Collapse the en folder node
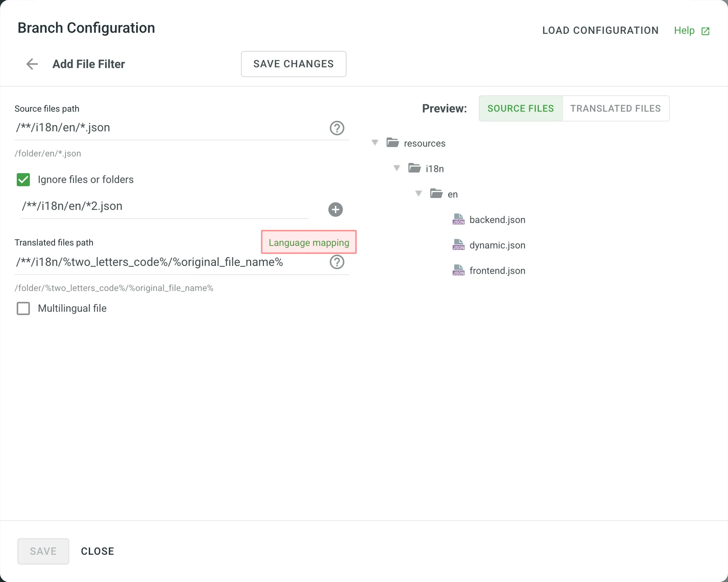Image resolution: width=728 pixels, height=582 pixels. pyautogui.click(x=419, y=194)
